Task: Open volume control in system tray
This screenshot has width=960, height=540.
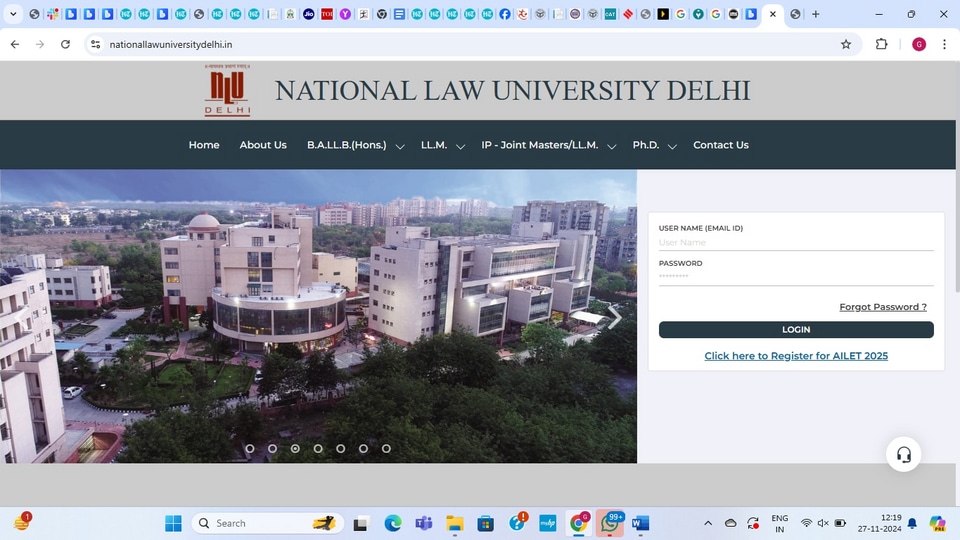Action: [x=823, y=523]
